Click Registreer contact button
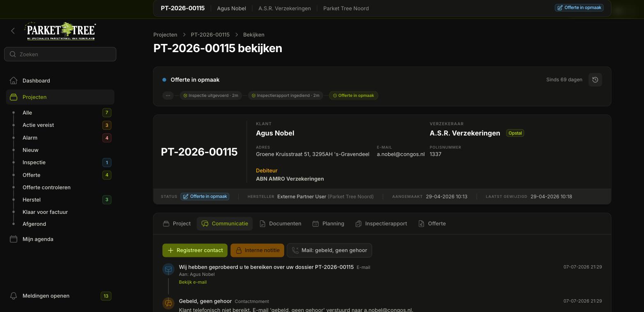644x312 pixels. [195, 250]
